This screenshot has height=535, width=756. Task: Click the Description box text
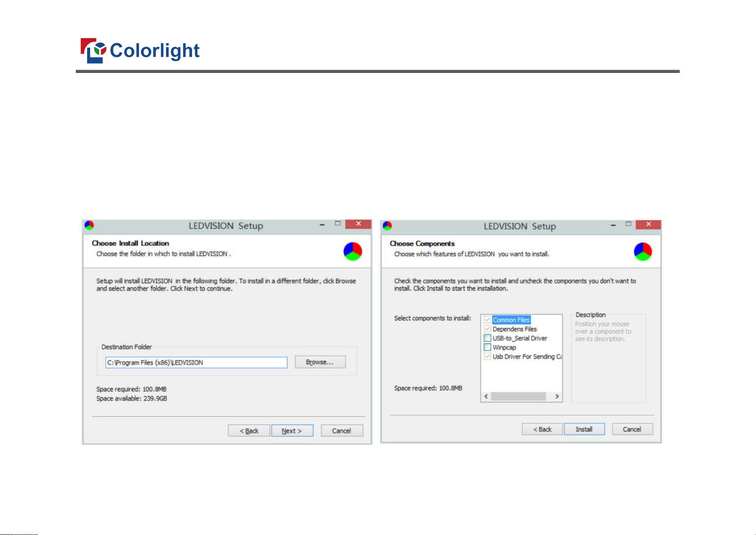click(603, 331)
